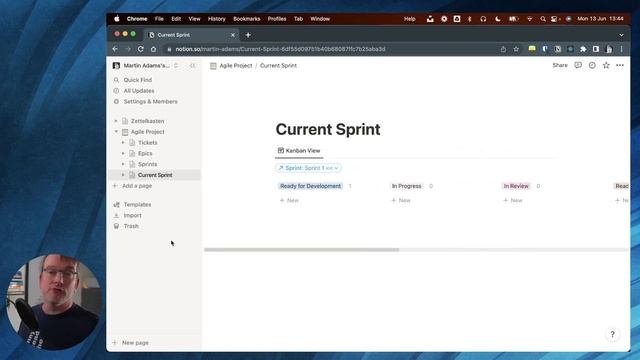Open page comments icon in top bar
Viewport: 640px width, 360px height.
click(x=578, y=65)
